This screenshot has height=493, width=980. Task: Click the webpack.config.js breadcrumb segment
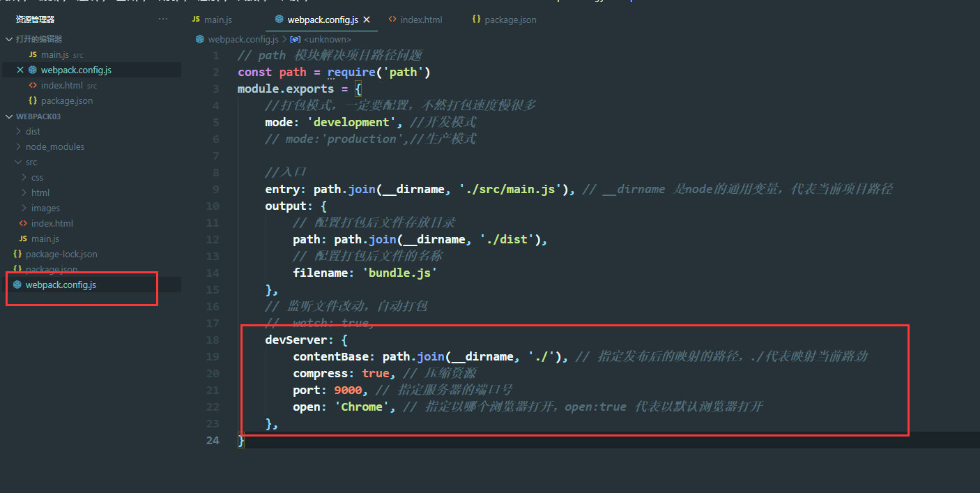click(243, 40)
